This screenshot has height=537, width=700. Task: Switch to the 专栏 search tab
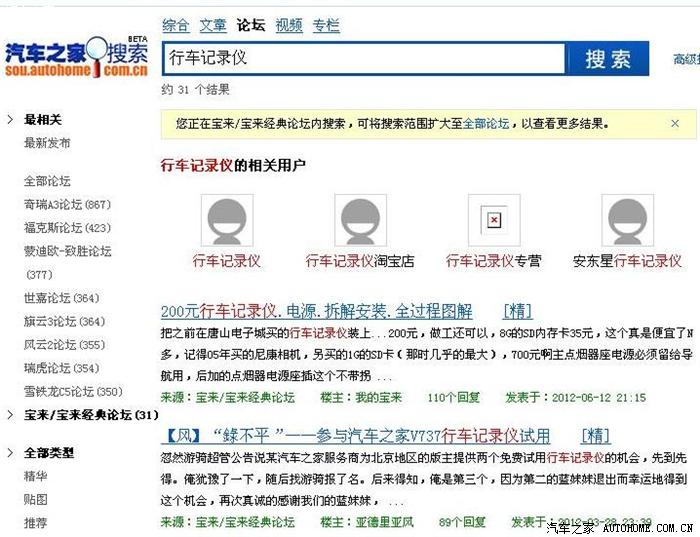pyautogui.click(x=326, y=25)
